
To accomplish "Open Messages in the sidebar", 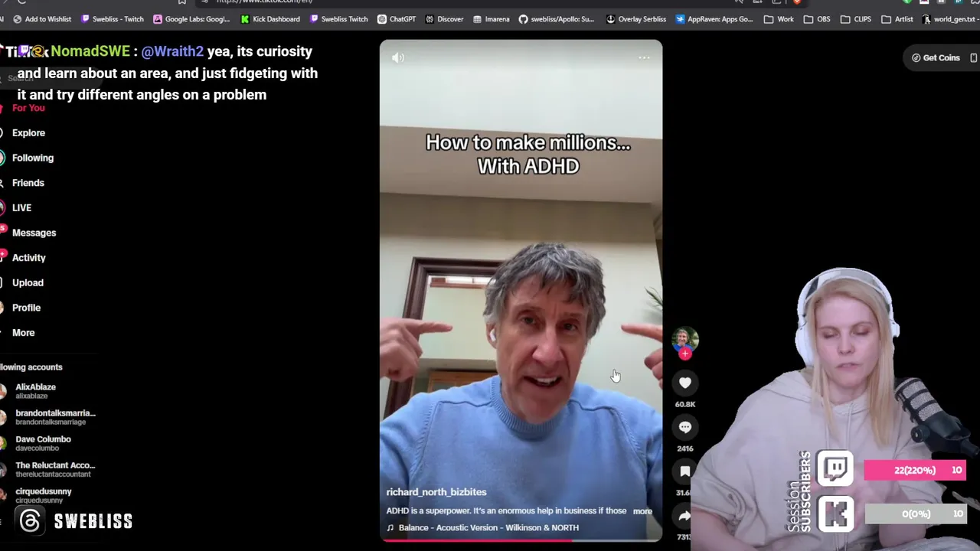I will [x=34, y=233].
